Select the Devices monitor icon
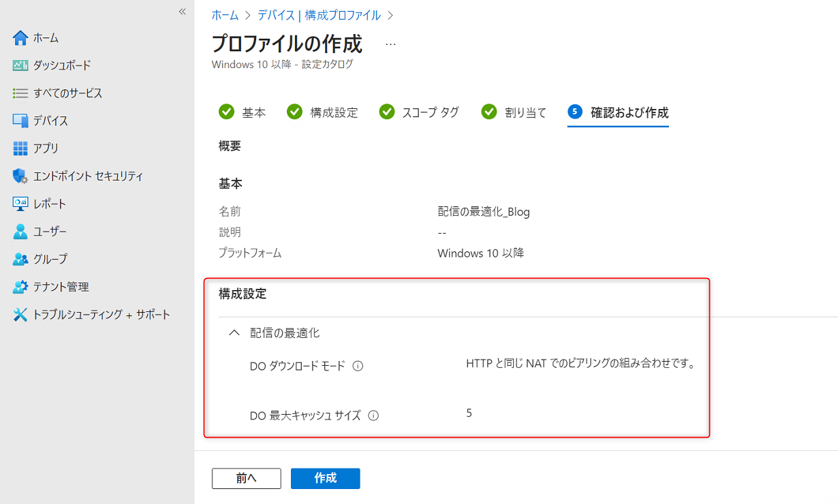This screenshot has height=504, width=838. 20,121
